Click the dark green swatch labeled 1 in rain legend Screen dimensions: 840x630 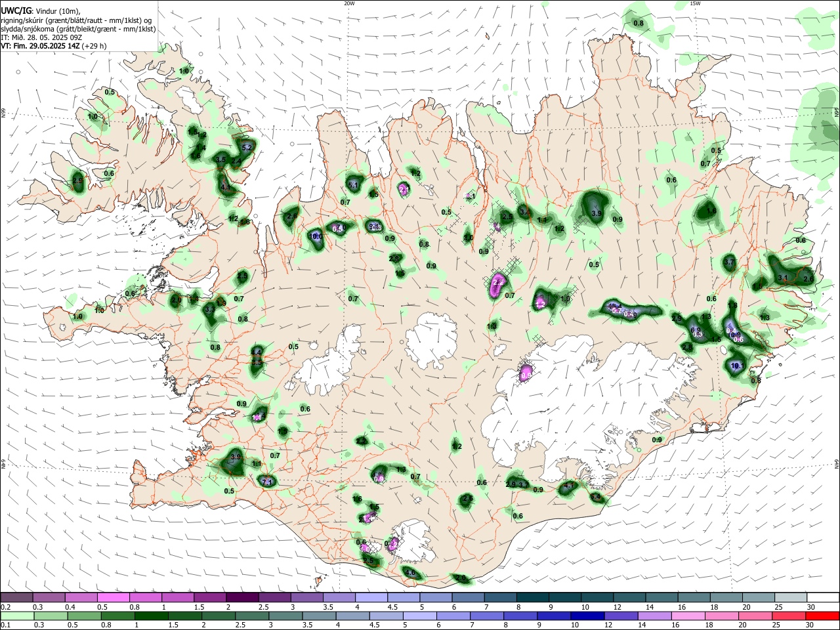[151, 616]
